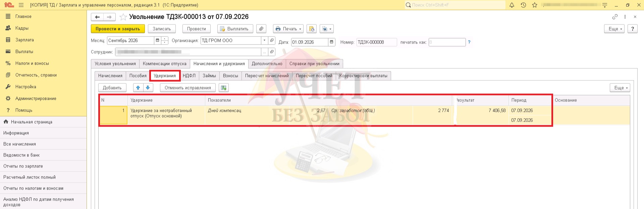644x209 pixels.
Task: Expand the Организация dropdown arrow
Action: pyautogui.click(x=265, y=41)
